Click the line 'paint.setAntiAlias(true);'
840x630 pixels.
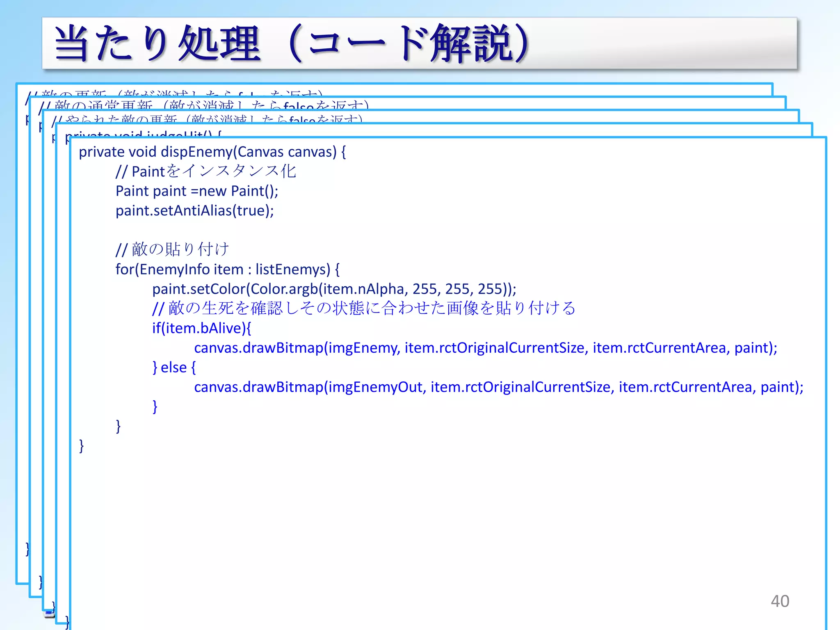[x=195, y=210]
